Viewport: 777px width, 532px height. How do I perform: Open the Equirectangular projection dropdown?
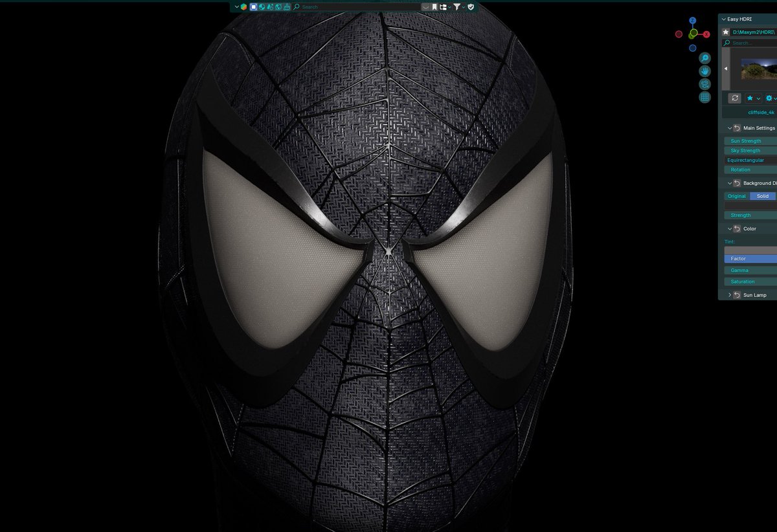click(750, 160)
